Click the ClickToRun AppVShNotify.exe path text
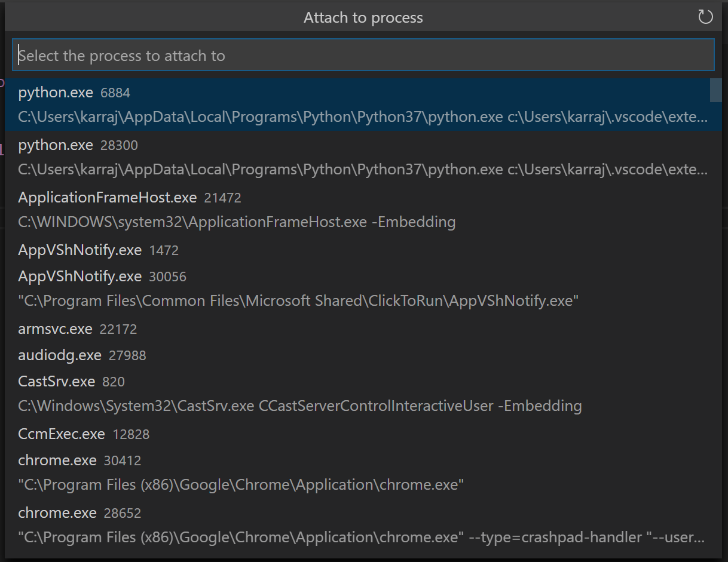This screenshot has width=728, height=562. 297,300
